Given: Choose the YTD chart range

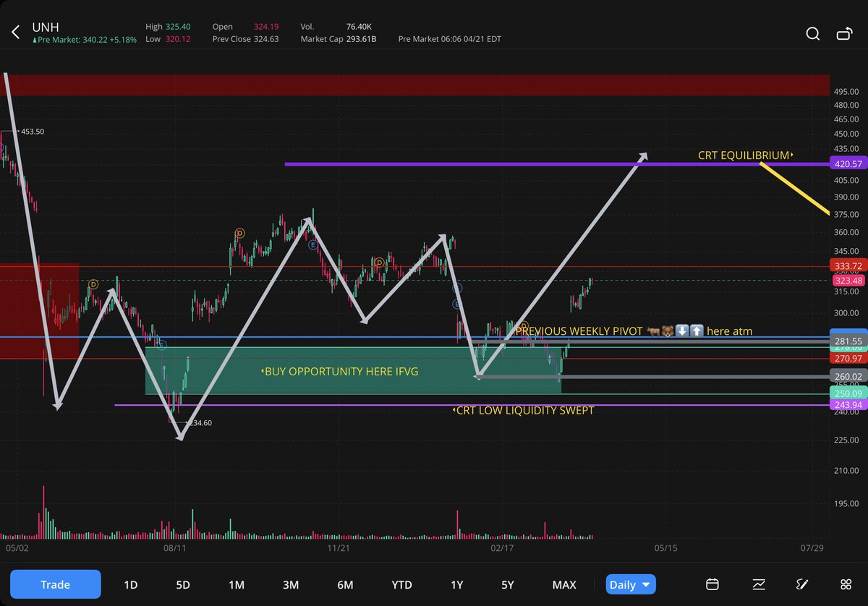Looking at the screenshot, I should coord(401,584).
